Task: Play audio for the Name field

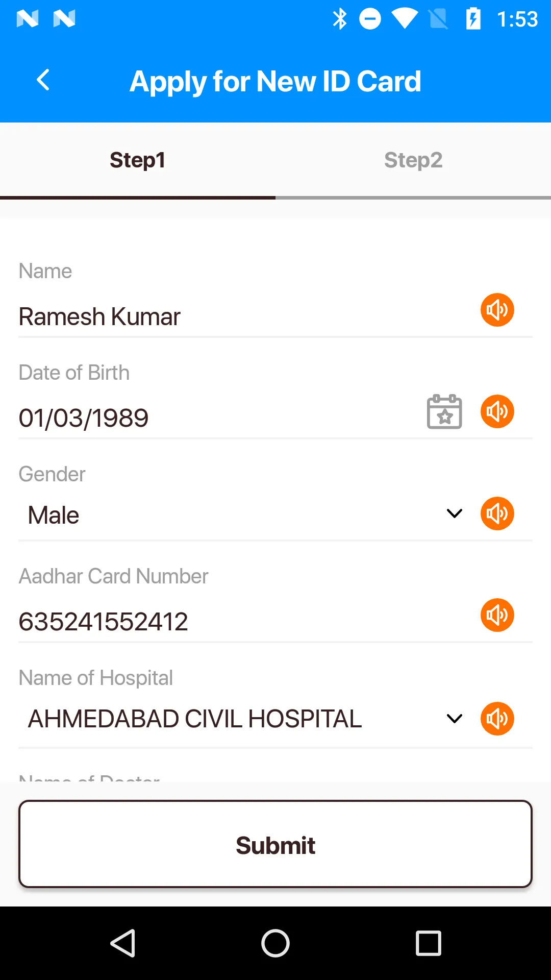Action: 497,310
